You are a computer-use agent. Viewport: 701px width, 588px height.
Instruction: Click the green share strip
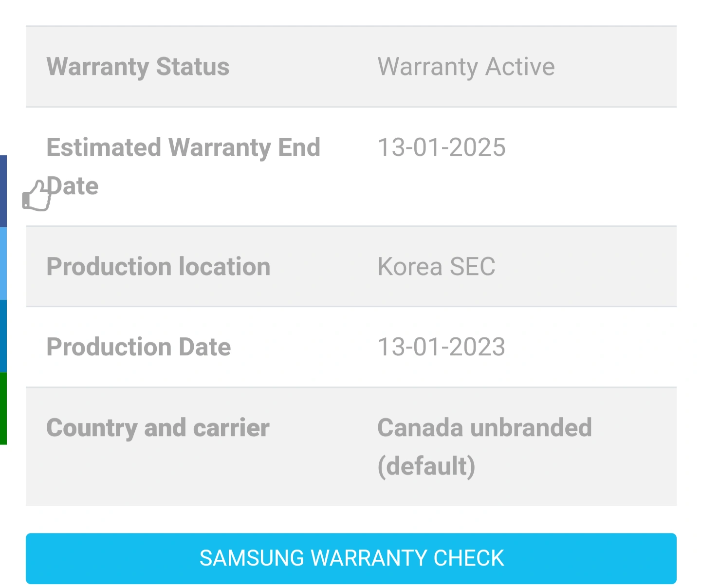pos(3,408)
